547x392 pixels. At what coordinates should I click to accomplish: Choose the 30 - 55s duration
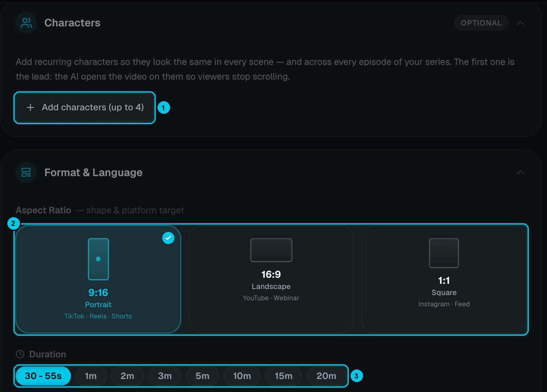tap(43, 376)
